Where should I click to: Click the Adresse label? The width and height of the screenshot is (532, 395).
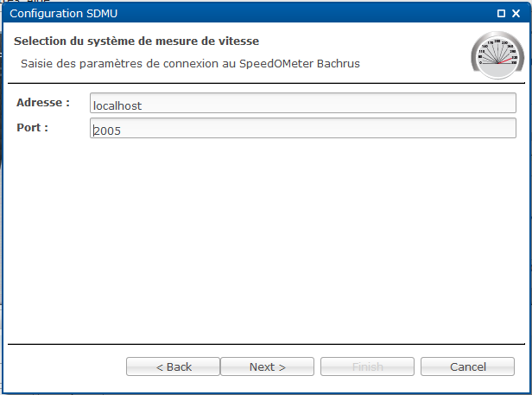[43, 103]
